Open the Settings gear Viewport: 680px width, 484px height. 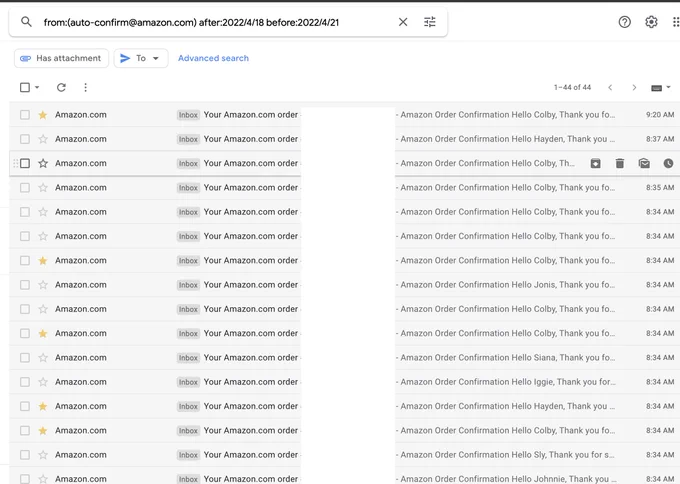[651, 22]
